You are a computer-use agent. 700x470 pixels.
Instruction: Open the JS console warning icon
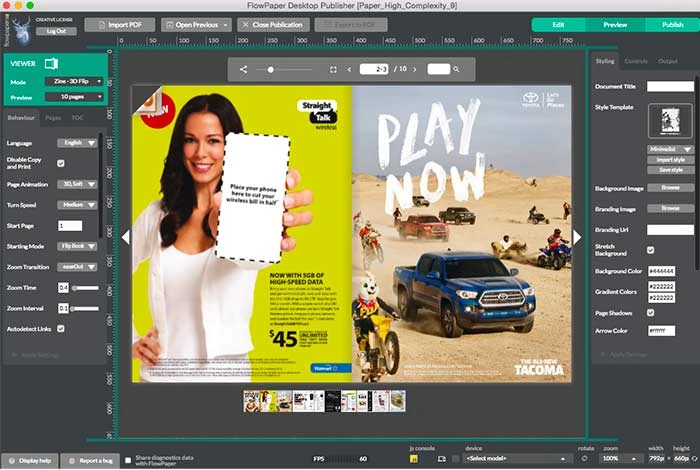(414, 458)
